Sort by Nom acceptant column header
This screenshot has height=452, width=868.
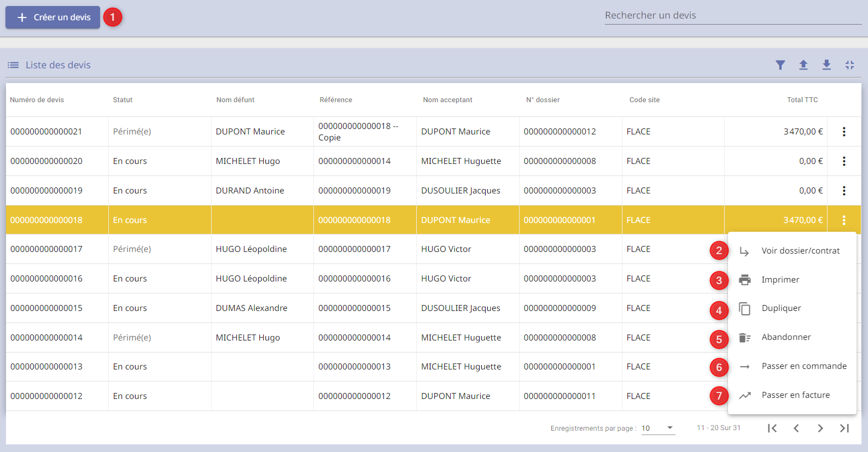448,100
